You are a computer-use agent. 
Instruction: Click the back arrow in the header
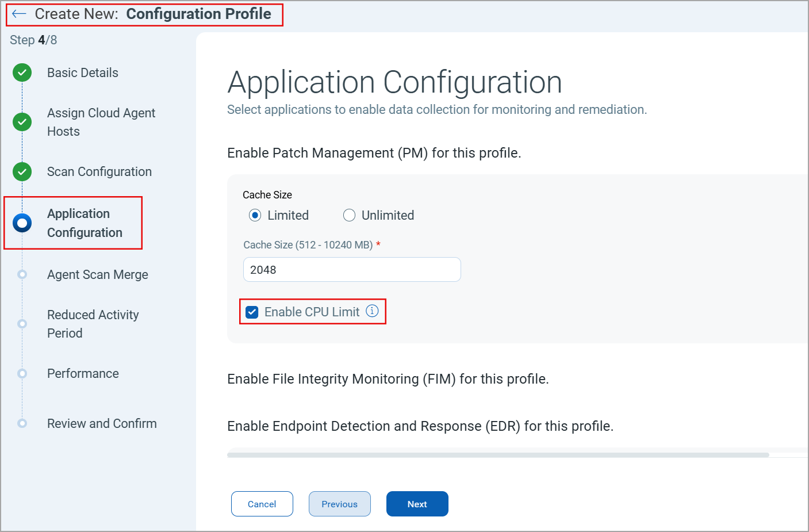[18, 14]
